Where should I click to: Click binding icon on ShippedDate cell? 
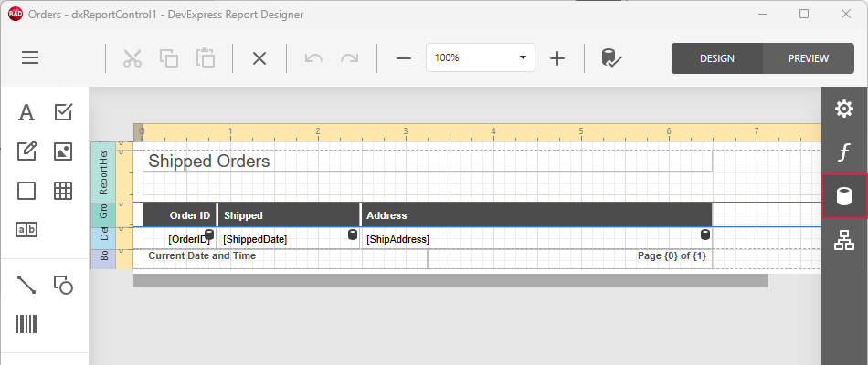coord(353,235)
